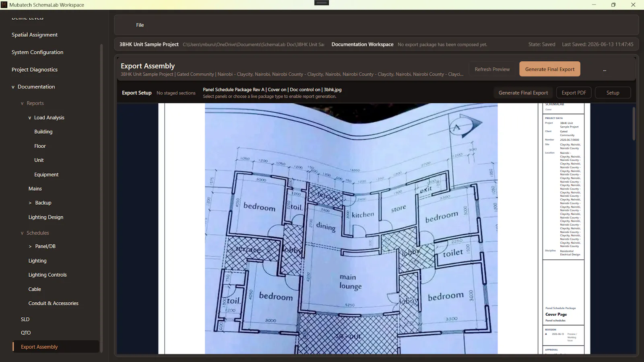Open the Lighting schedule
Screen dimensions: 644x362
tap(37, 261)
